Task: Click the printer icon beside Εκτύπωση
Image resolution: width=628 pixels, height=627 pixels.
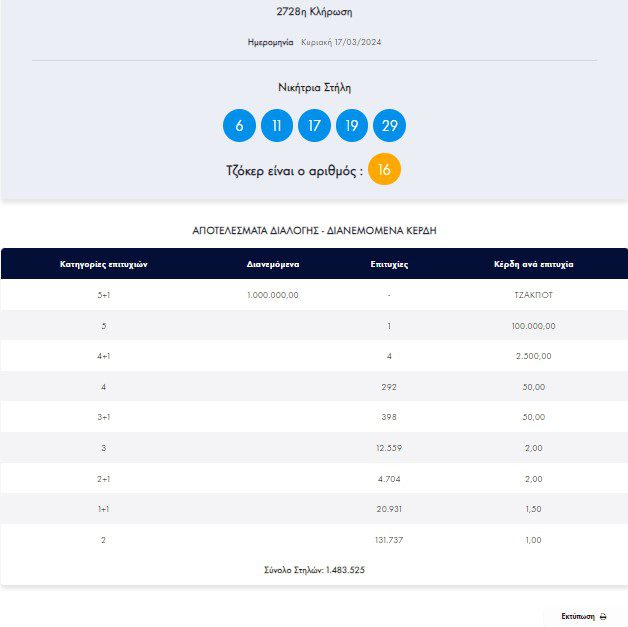Action: coord(603,617)
